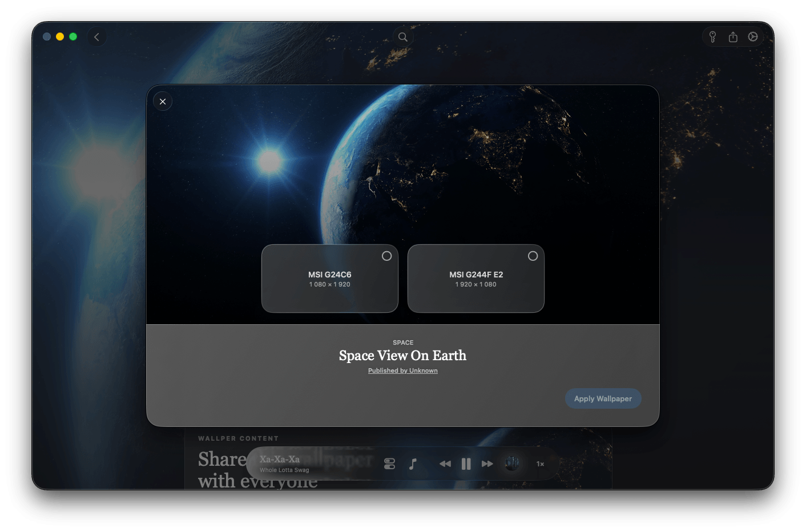Choose the MSI G244F E2 display card
Image resolution: width=806 pixels, height=532 pixels.
click(476, 279)
